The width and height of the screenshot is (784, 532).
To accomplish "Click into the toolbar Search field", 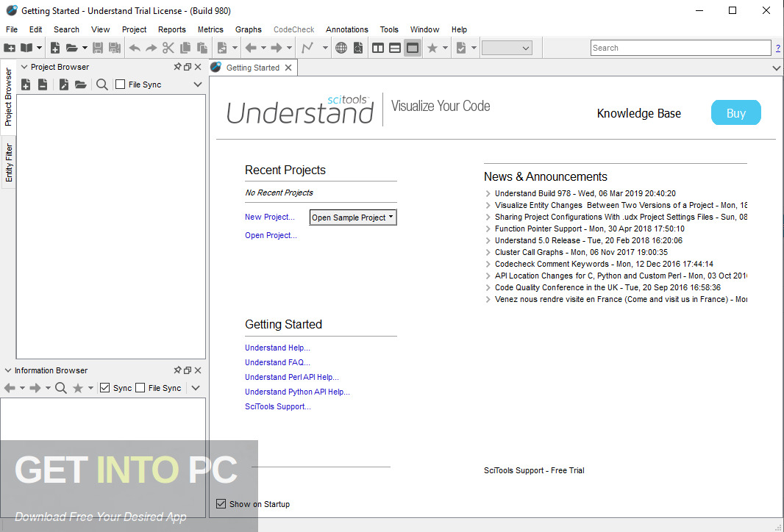I will 680,48.
